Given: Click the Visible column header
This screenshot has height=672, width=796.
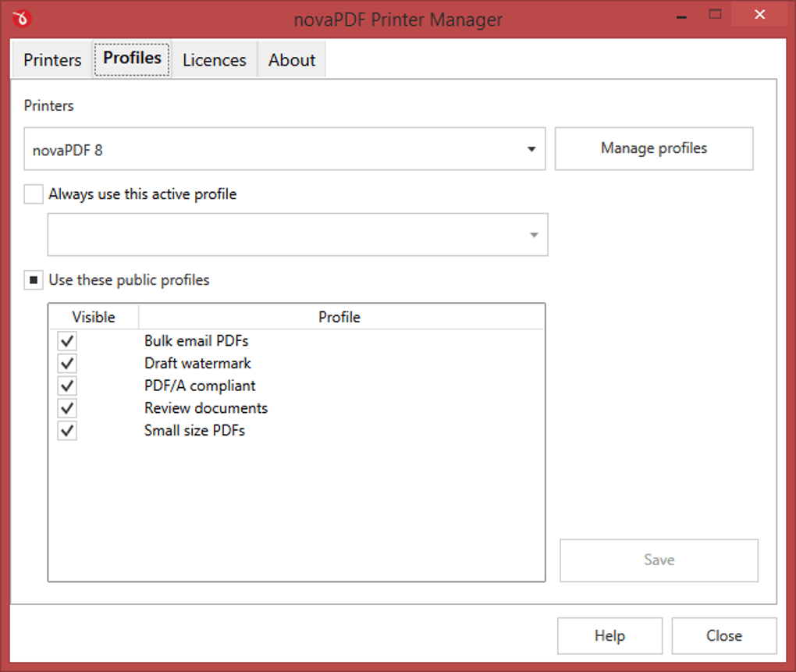Looking at the screenshot, I should 94,317.
